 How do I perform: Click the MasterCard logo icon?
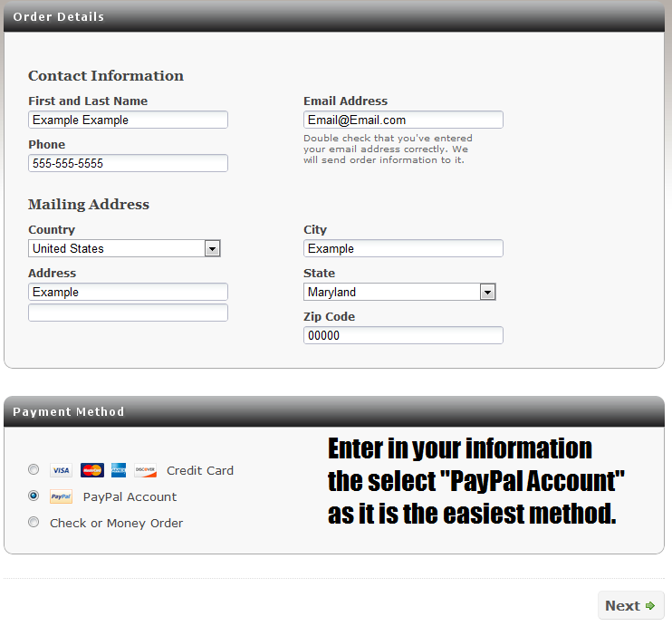pyautogui.click(x=91, y=470)
